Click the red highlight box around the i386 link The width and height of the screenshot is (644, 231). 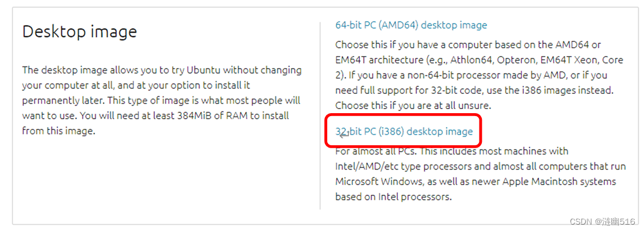(x=403, y=131)
